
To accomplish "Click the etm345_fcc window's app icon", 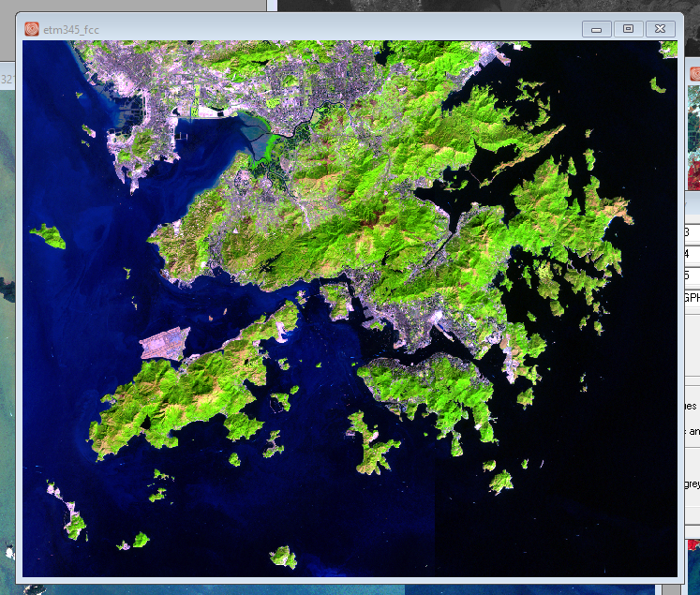I will coord(32,29).
